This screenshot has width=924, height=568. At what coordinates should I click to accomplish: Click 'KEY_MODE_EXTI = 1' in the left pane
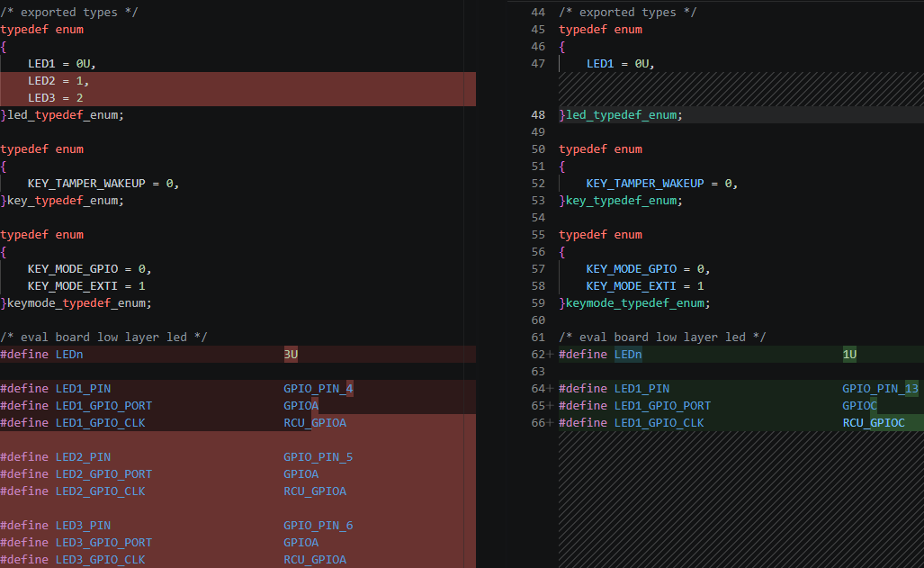point(86,286)
